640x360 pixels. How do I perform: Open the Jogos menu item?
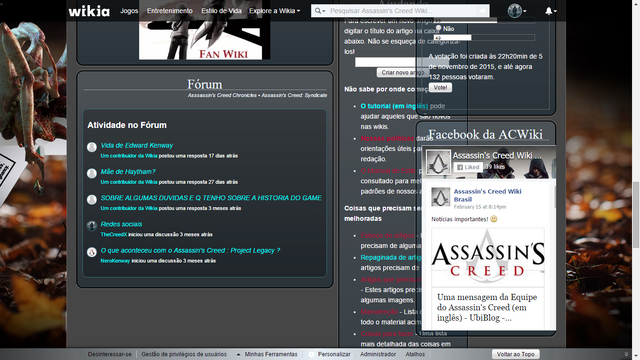click(129, 11)
